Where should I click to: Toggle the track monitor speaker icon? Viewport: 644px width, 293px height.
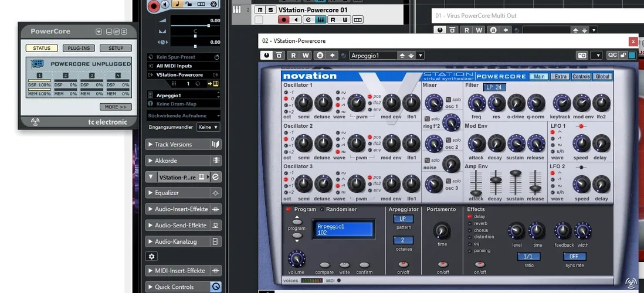[296, 19]
